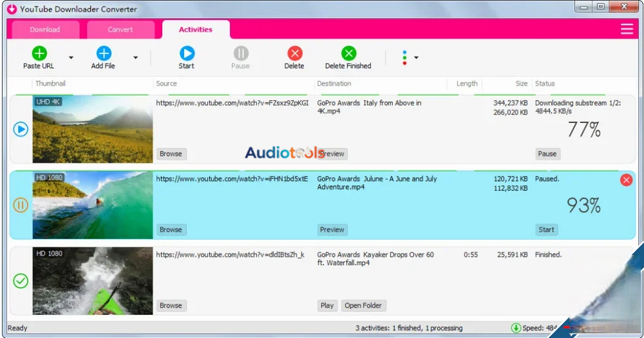The width and height of the screenshot is (644, 338).
Task: Click the green download speed icon
Action: (516, 328)
